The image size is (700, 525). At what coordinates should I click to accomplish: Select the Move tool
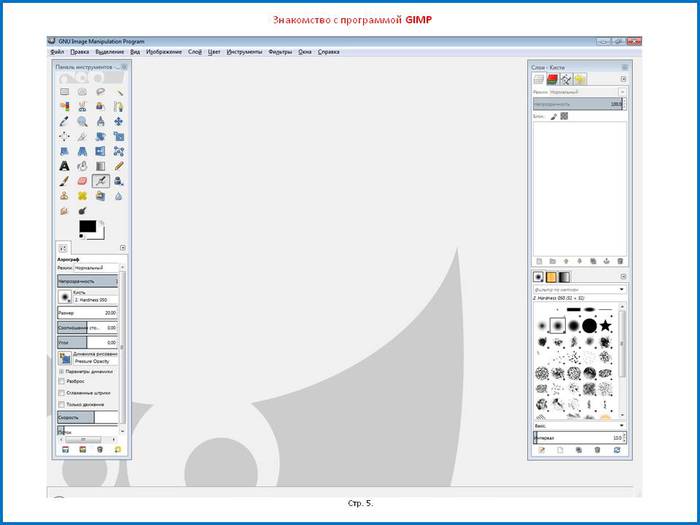(x=119, y=121)
